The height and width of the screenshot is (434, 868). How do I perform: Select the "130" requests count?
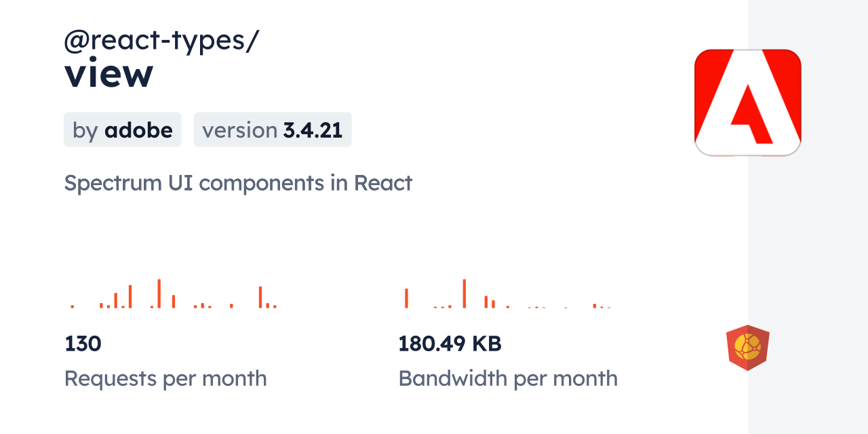click(x=83, y=344)
